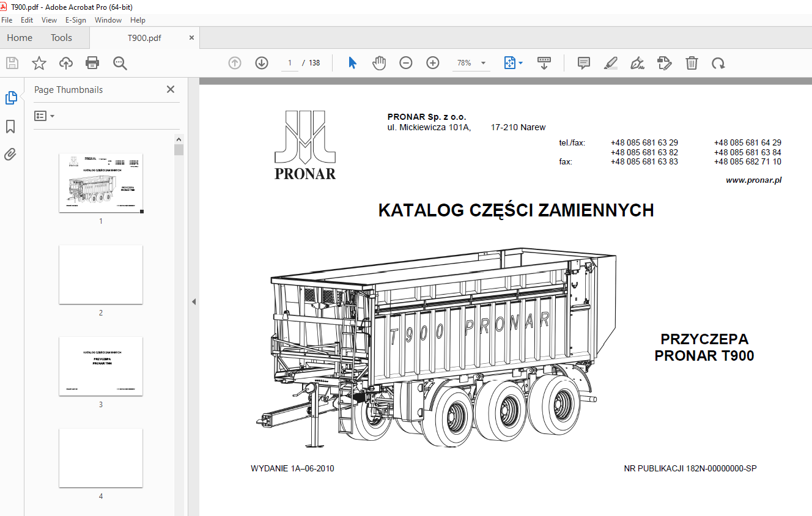The height and width of the screenshot is (516, 812).
Task: Click phone number +48 085 681 64 29
Action: pos(748,142)
